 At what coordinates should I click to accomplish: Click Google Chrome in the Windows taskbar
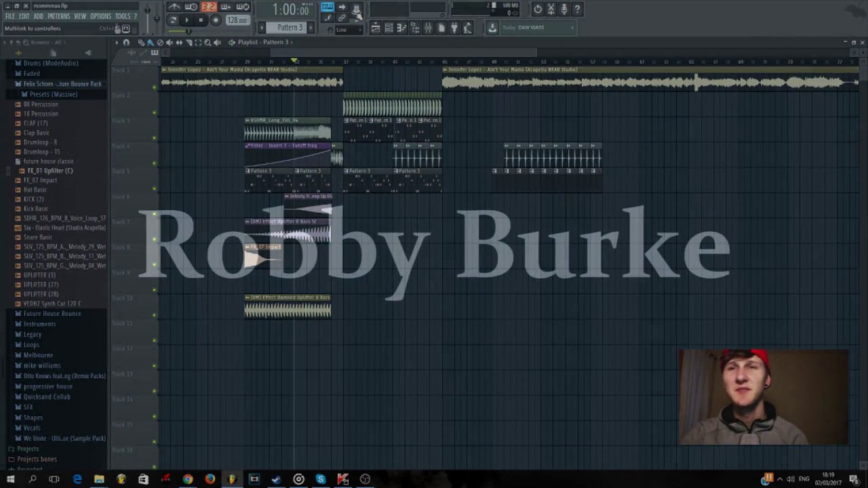pyautogui.click(x=188, y=479)
